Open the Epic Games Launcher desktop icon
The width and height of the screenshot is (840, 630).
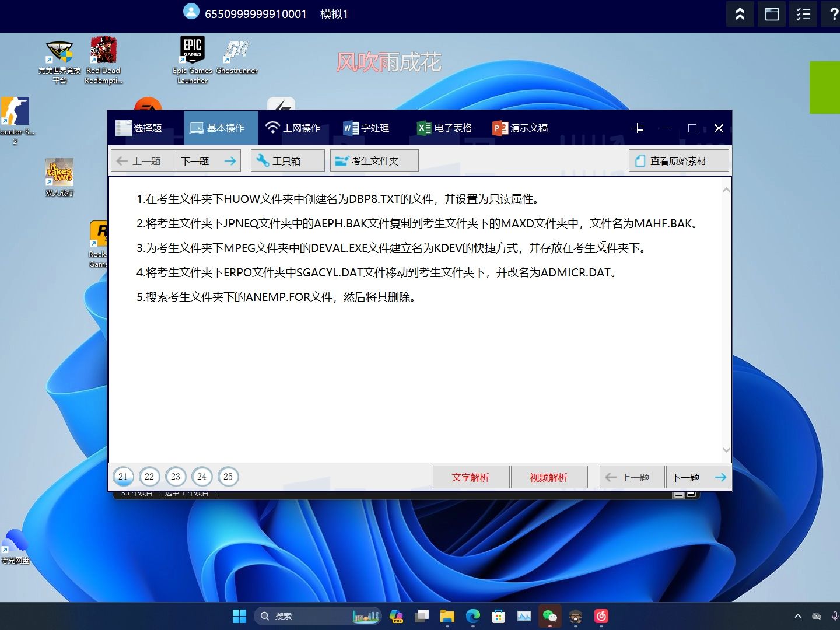192,60
